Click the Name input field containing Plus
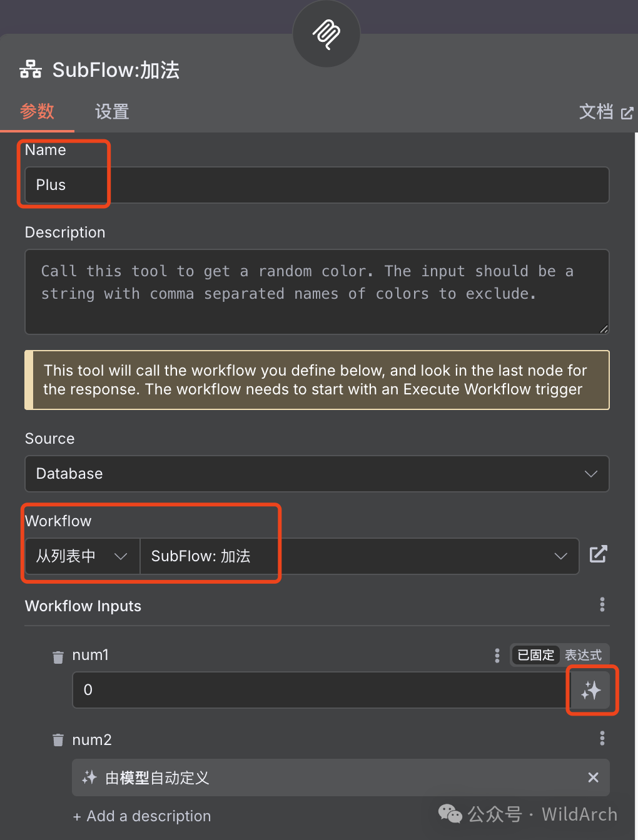 click(x=316, y=185)
